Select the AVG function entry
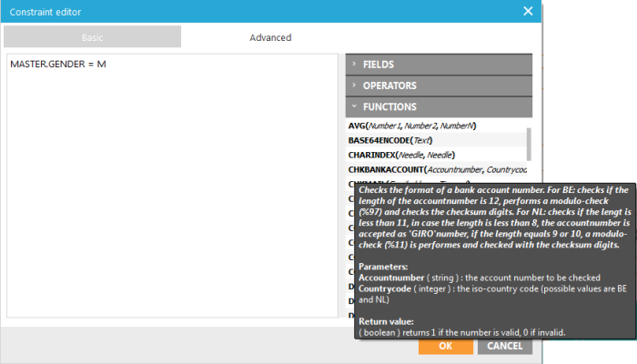The height and width of the screenshot is (364, 637). [x=412, y=126]
